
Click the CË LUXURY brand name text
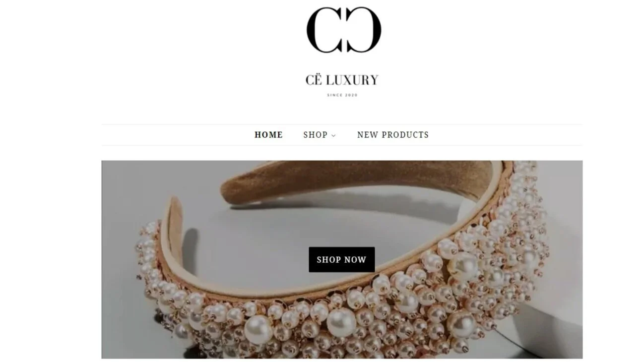(x=342, y=80)
